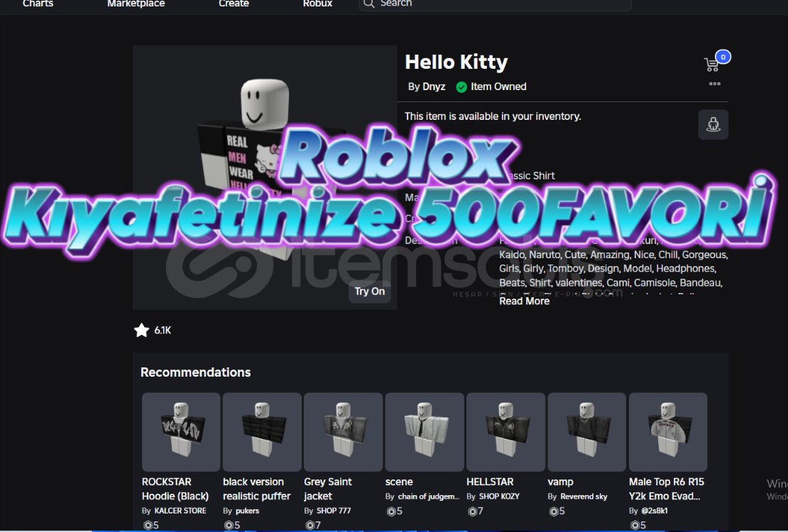Screen dimensions: 788x532
Task: Open black version realistic puffer thumbnail
Action: [262, 432]
